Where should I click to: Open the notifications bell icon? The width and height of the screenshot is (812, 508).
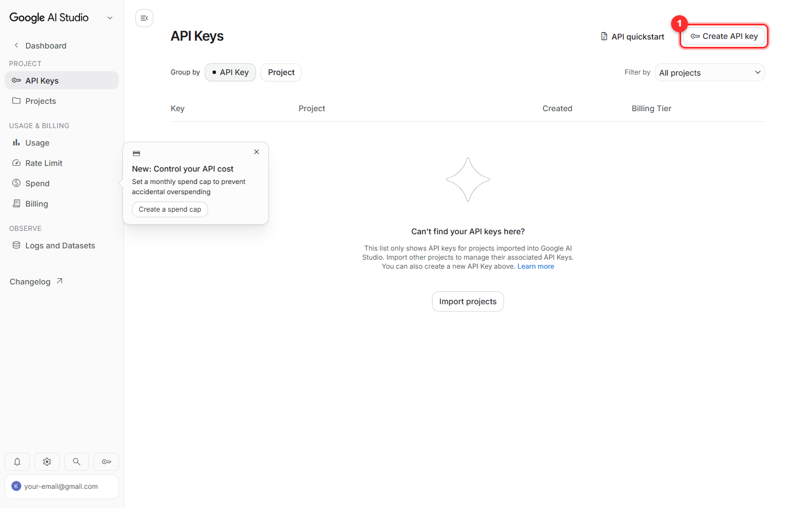coord(17,462)
